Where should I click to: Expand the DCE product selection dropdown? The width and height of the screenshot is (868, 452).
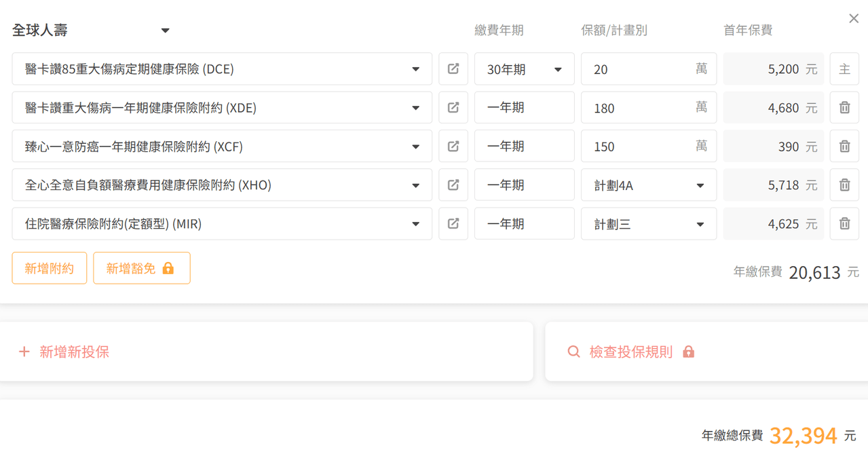coord(415,69)
